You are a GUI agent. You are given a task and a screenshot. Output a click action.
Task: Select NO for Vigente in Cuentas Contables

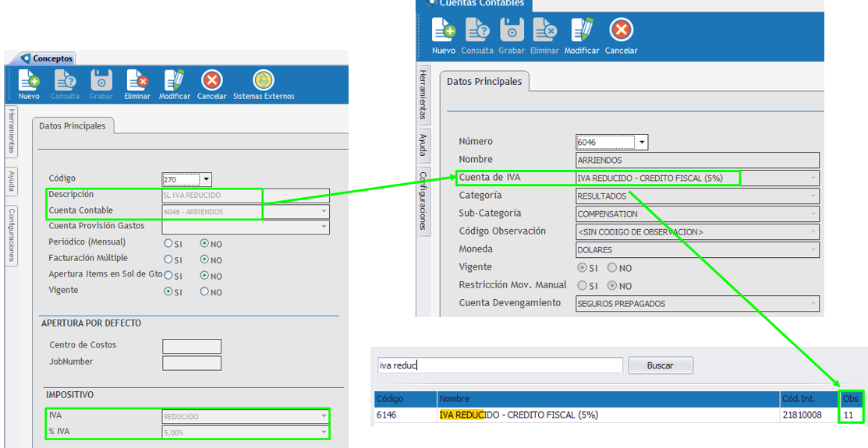(x=612, y=268)
